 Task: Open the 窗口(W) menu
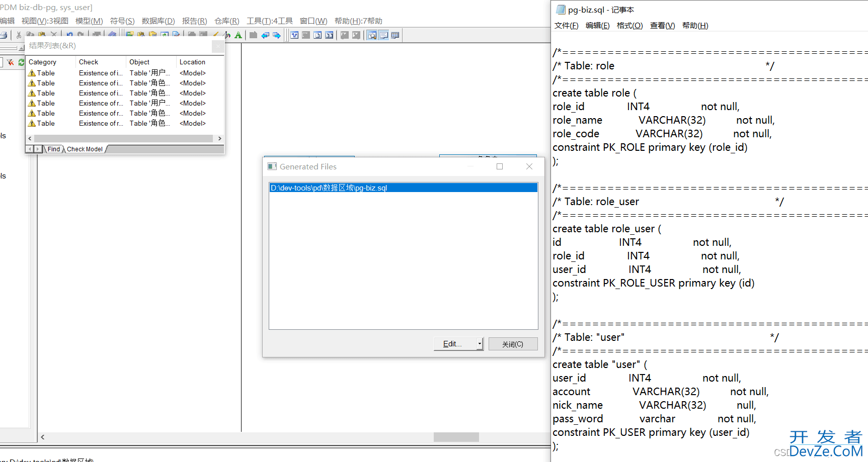point(313,21)
